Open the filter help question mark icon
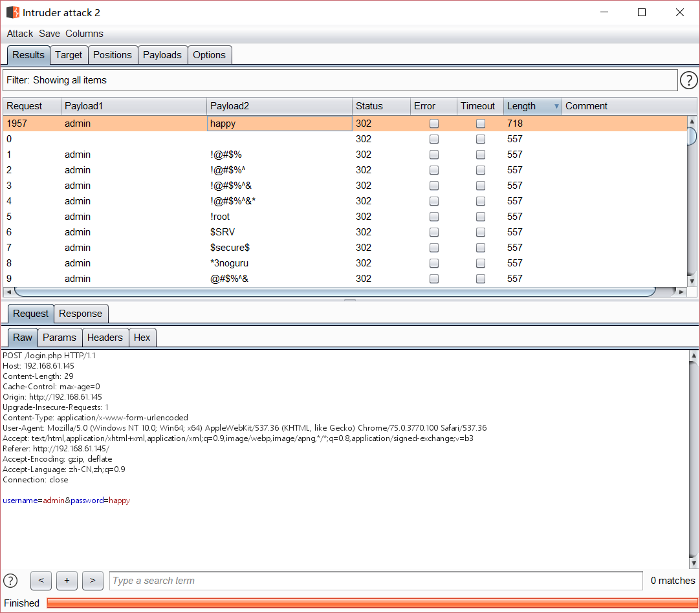 click(688, 80)
